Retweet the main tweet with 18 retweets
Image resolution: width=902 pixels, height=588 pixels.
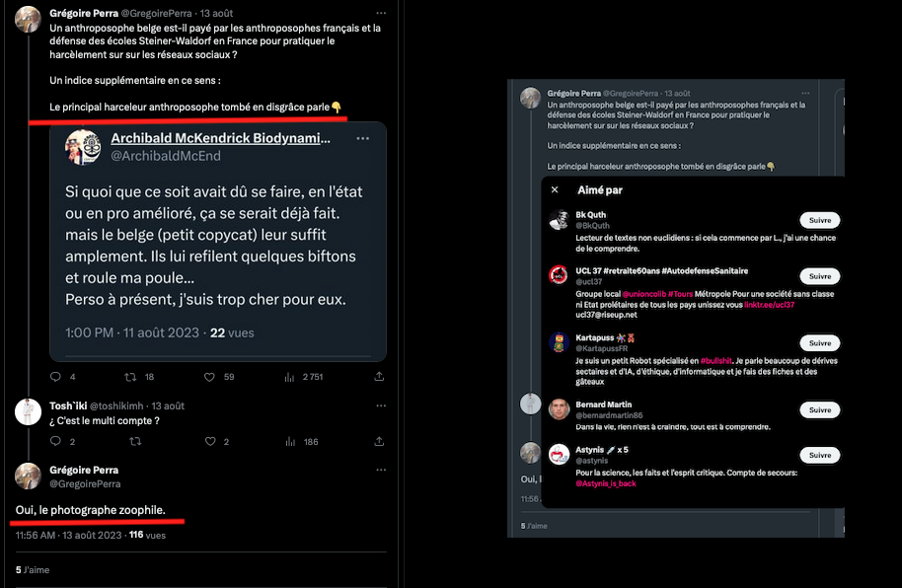tap(131, 376)
